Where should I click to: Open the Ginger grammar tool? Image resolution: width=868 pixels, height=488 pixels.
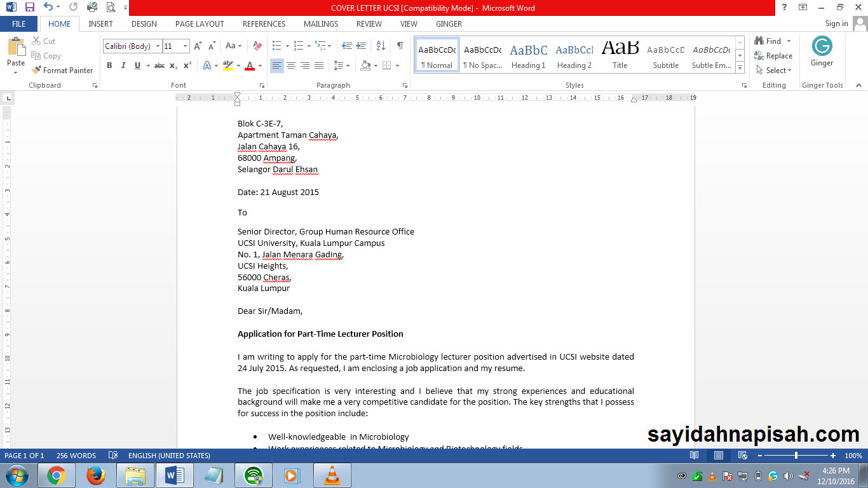822,51
